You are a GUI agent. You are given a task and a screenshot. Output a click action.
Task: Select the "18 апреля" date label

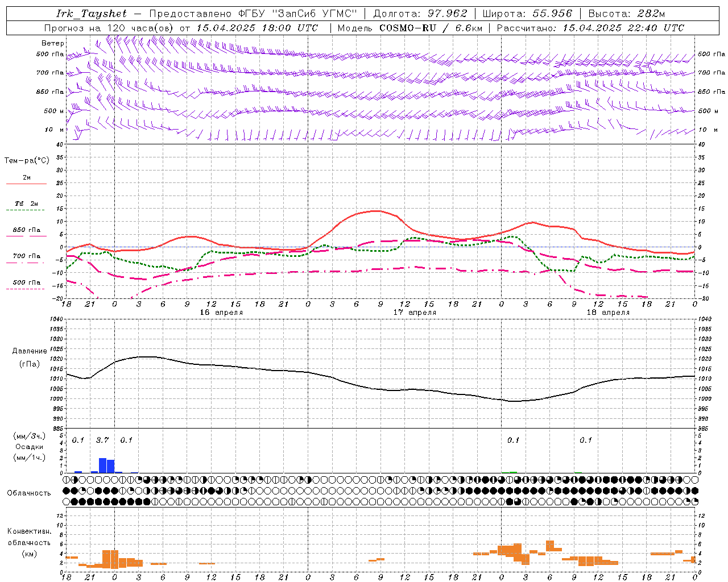pos(608,313)
